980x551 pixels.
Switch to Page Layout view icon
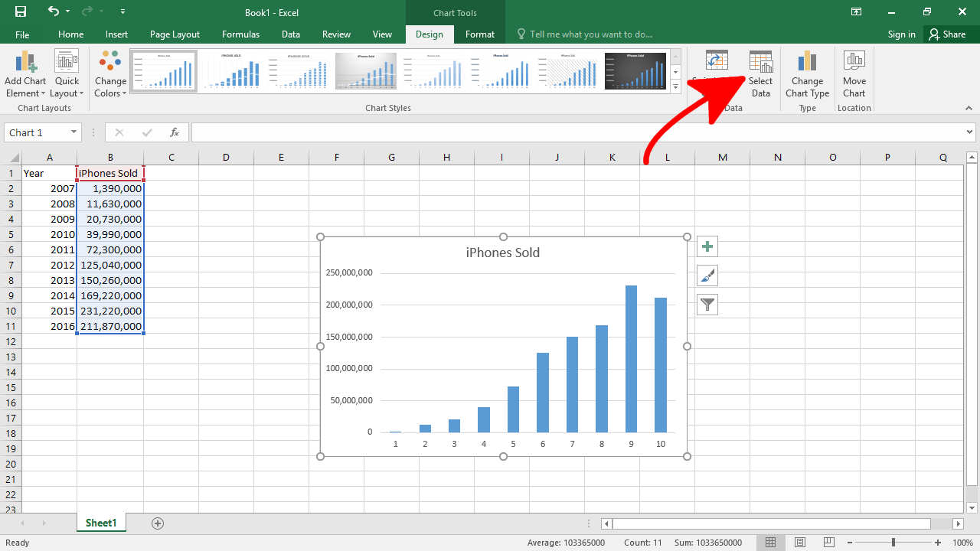(x=800, y=543)
